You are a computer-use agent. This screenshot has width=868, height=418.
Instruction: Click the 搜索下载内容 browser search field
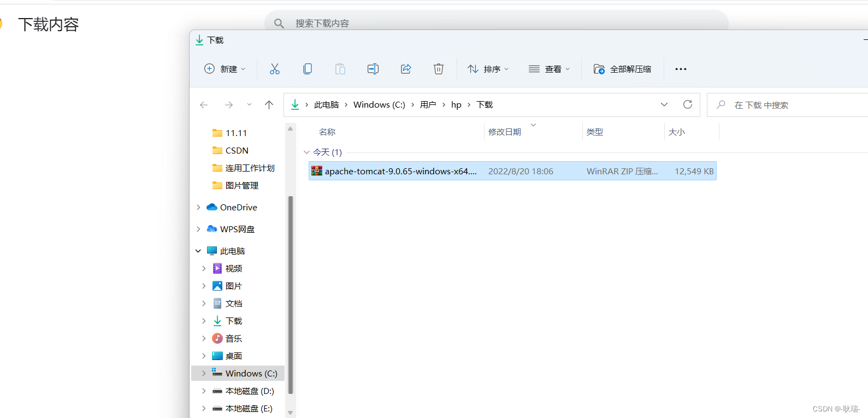tap(496, 23)
